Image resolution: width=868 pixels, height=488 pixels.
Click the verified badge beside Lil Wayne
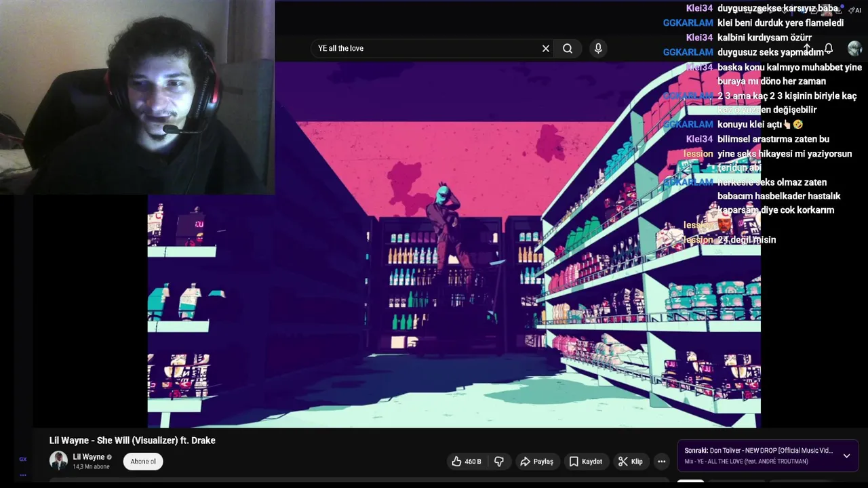109,457
